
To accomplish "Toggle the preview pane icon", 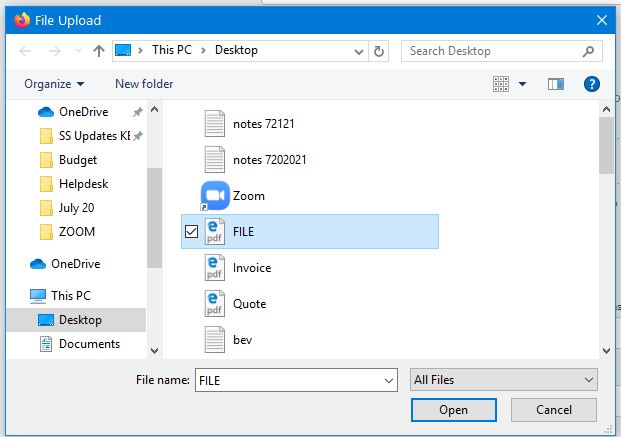I will [x=556, y=84].
